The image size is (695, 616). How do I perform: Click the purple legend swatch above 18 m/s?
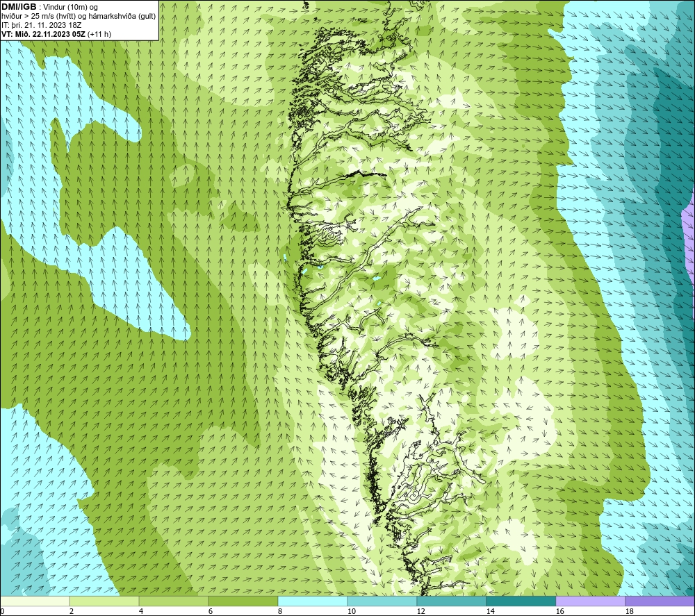(660, 601)
